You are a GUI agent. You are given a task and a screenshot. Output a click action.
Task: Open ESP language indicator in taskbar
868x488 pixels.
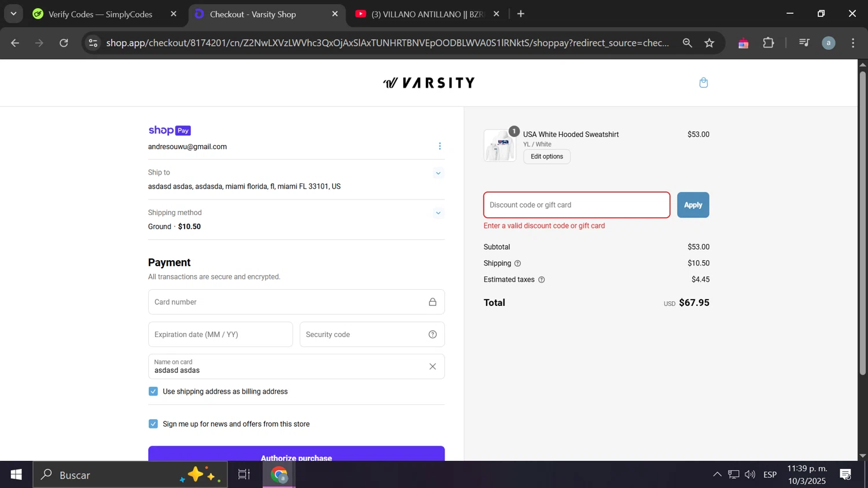tap(770, 475)
